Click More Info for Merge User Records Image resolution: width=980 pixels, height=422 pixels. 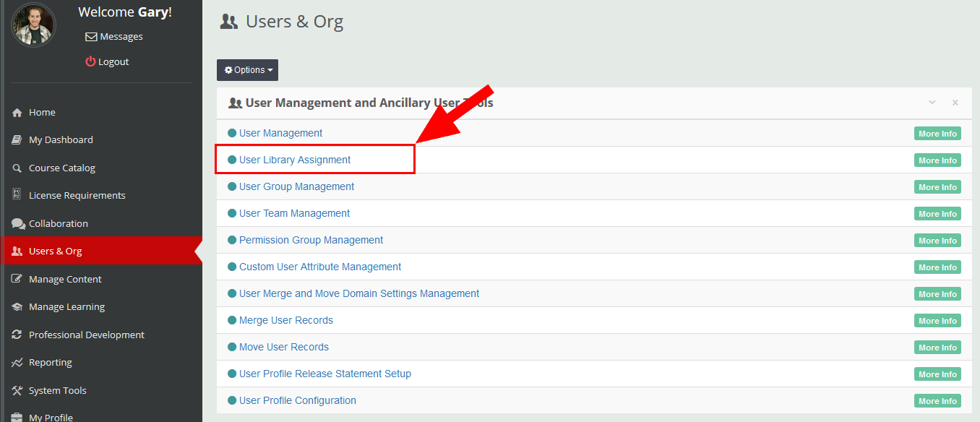tap(937, 321)
